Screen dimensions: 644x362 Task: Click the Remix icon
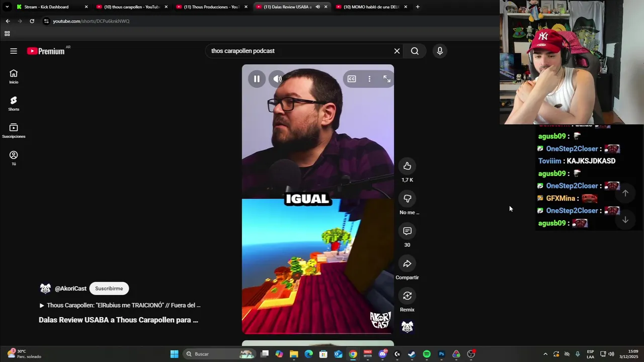[407, 296]
